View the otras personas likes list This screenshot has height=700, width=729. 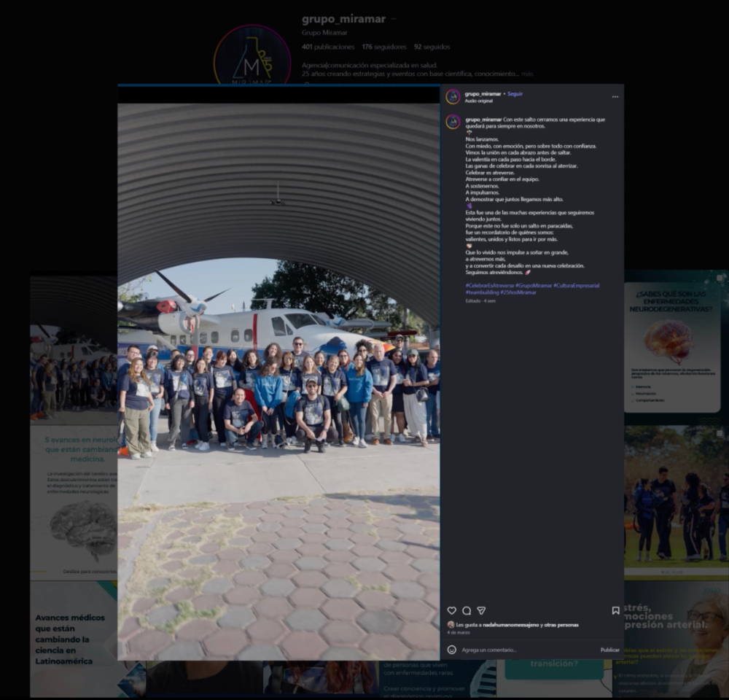(561, 625)
